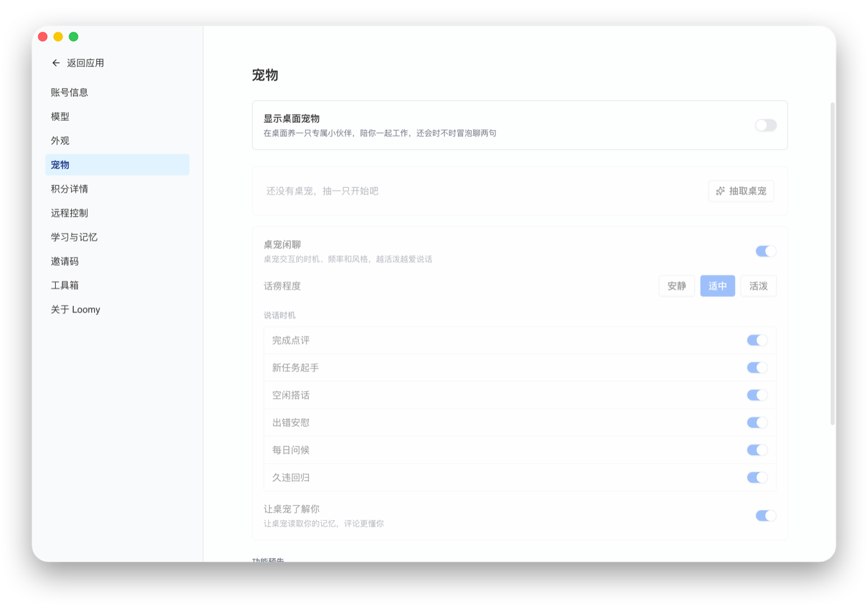Minimize the window with the yellow button
The height and width of the screenshot is (612, 868).
click(58, 37)
